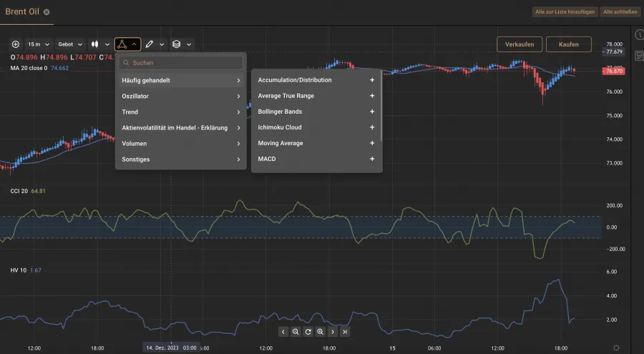Open the Gebot price type dropdown
Image resolution: width=644 pixels, height=354 pixels.
pyautogui.click(x=70, y=44)
